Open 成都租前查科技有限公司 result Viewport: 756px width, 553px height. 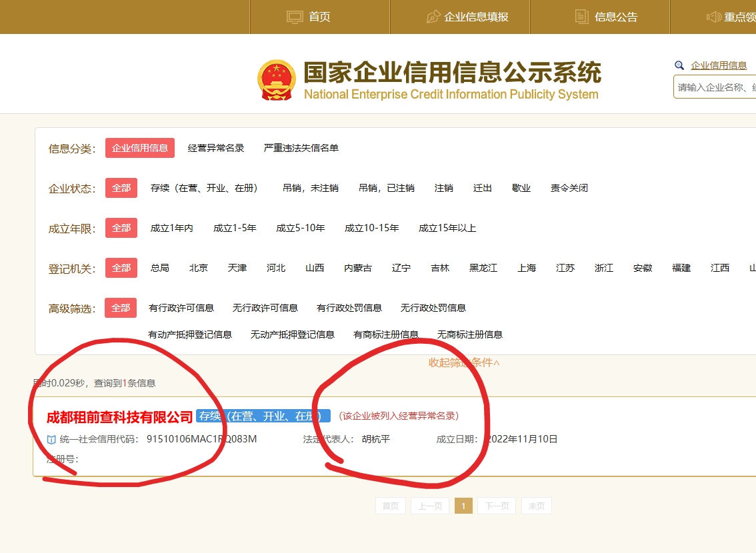tap(119, 416)
